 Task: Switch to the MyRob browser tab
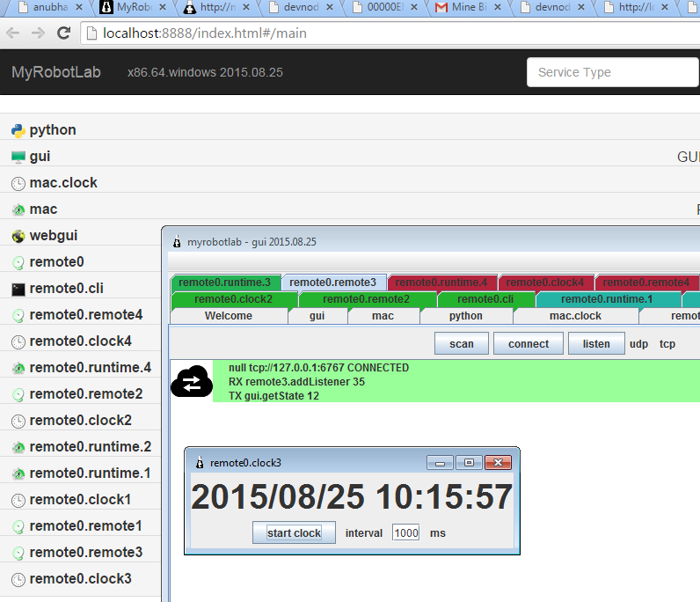pyautogui.click(x=132, y=7)
